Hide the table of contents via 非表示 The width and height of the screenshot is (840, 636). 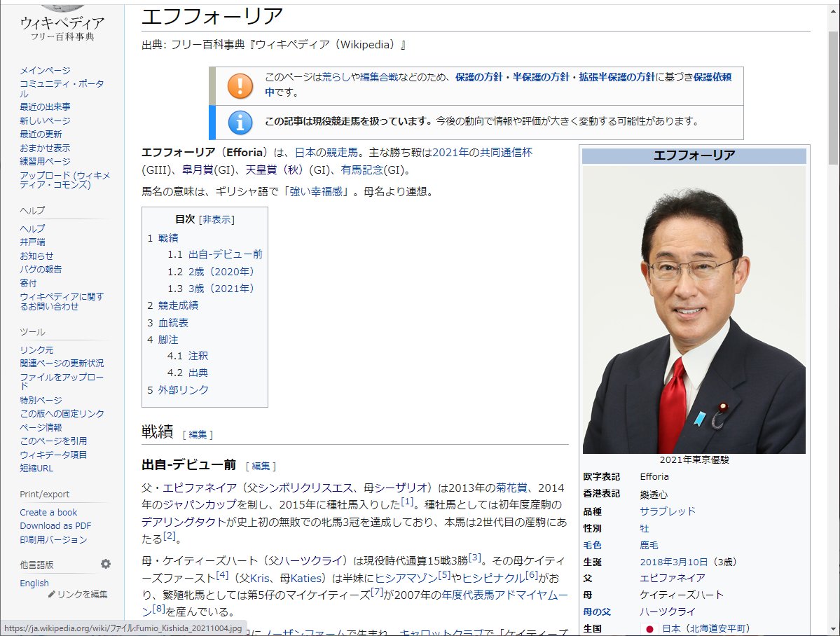pyautogui.click(x=218, y=219)
